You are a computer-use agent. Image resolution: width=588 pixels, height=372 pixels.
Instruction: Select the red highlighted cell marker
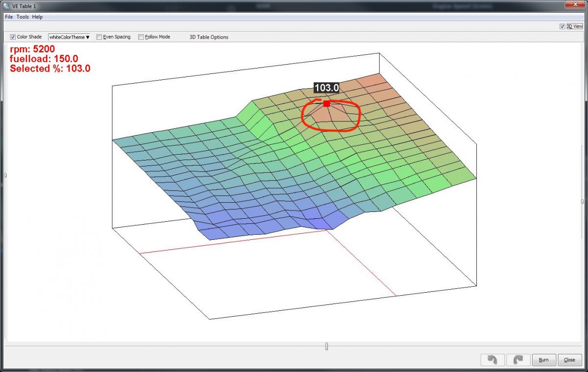tap(326, 104)
